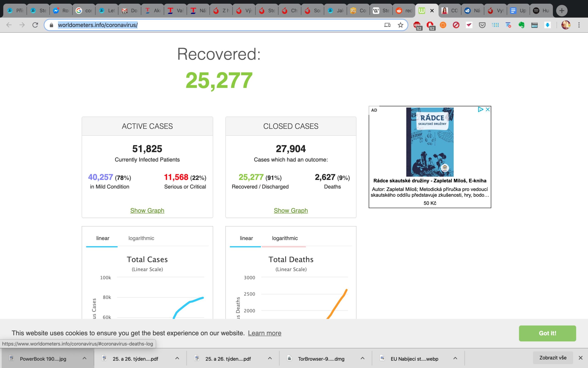Open the red paper-plane extension

click(469, 25)
